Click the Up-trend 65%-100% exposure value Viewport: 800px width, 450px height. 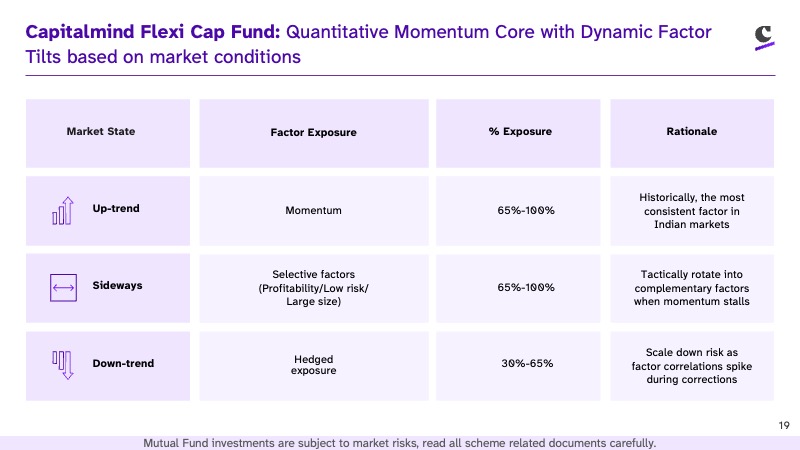(526, 210)
